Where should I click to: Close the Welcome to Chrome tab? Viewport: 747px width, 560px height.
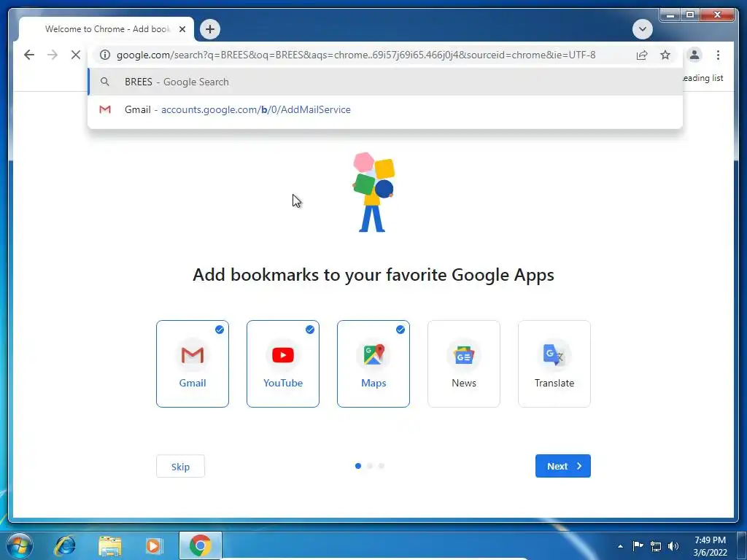(182, 29)
